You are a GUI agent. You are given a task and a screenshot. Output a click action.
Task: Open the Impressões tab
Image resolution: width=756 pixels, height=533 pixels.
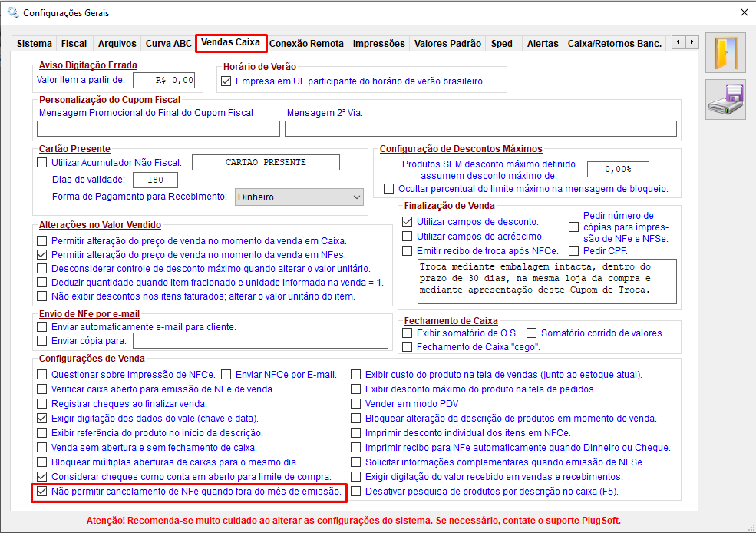pos(379,44)
